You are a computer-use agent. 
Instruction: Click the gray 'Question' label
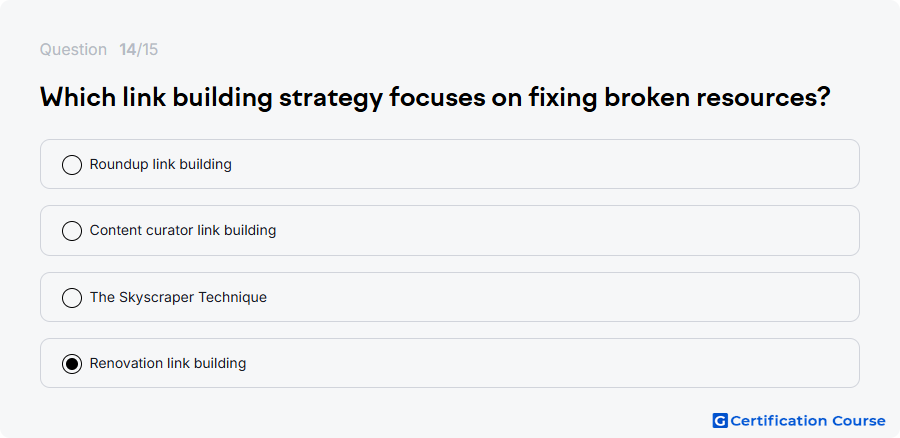pyautogui.click(x=73, y=50)
